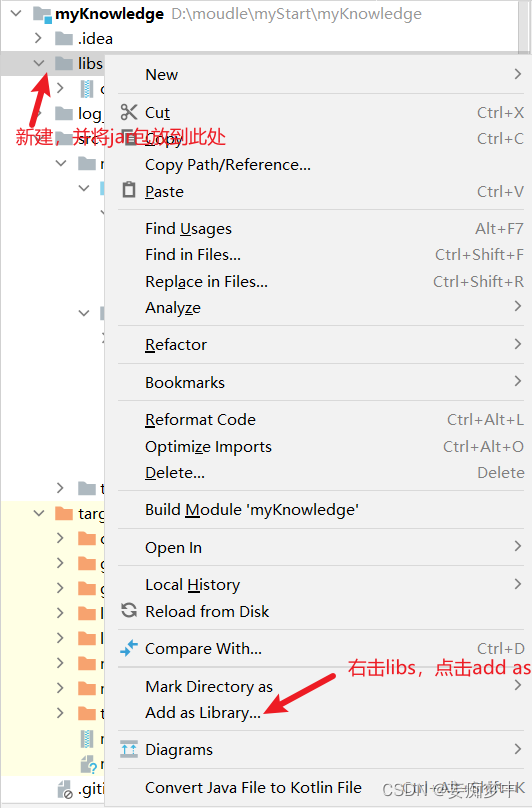The width and height of the screenshot is (532, 808).
Task: Open the Local History submenu arrow
Action: [x=518, y=584]
